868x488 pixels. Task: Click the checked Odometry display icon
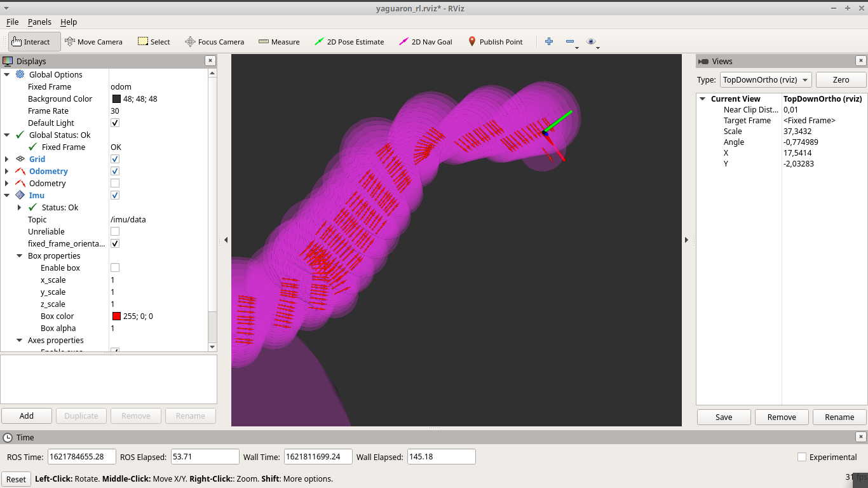pyautogui.click(x=20, y=171)
